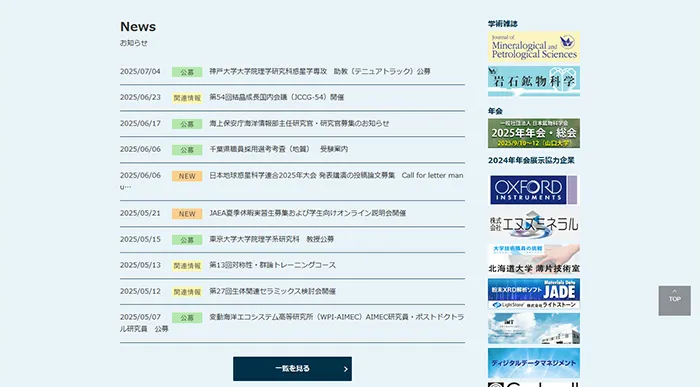Open the 岩石鉱物科学 journal banner
This screenshot has height=387, width=700.
[534, 81]
